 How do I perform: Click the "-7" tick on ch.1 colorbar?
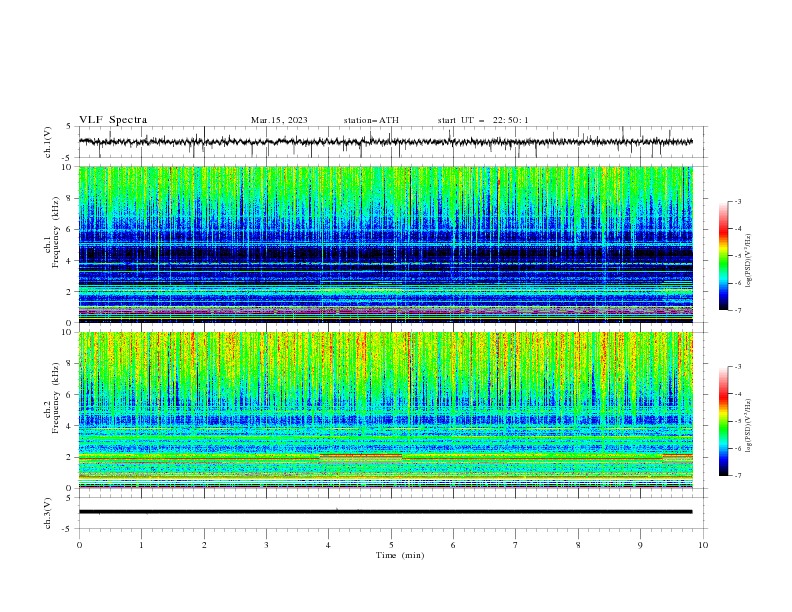pyautogui.click(x=737, y=310)
